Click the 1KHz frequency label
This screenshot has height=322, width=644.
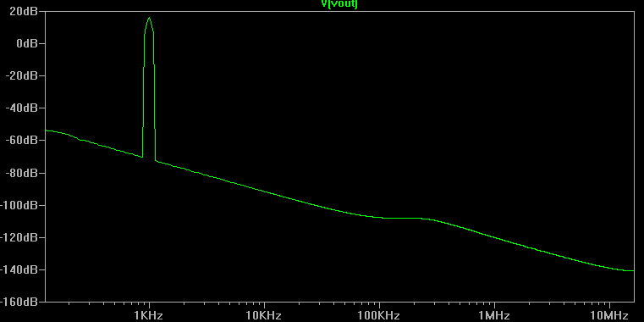tap(149, 315)
